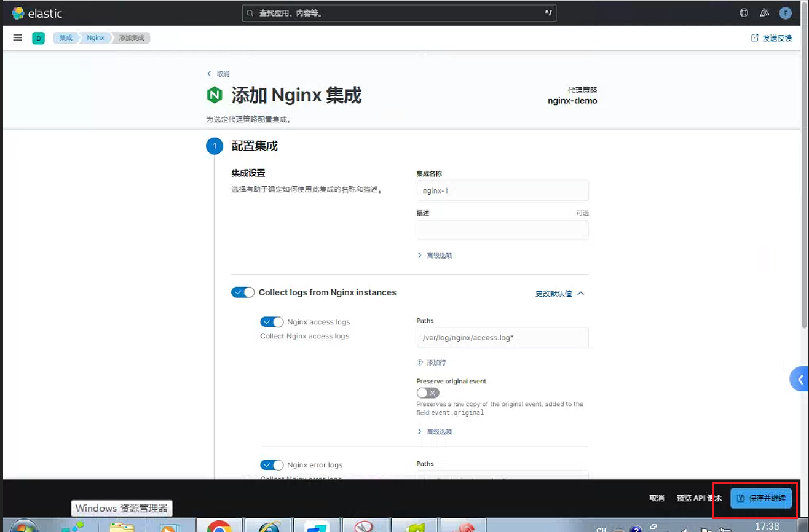The height and width of the screenshot is (532, 809).
Task: Click the green D space avatar
Action: point(38,38)
